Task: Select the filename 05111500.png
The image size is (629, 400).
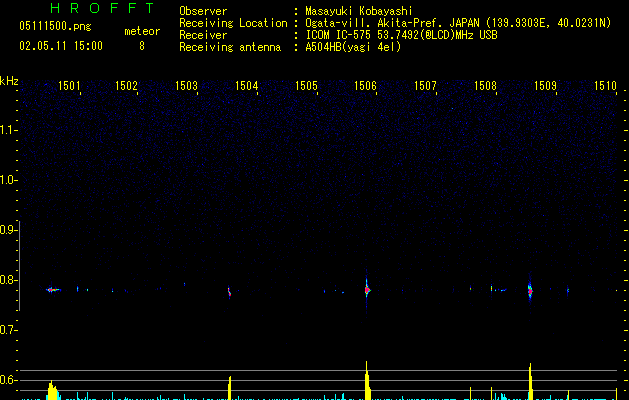Action: click(55, 27)
